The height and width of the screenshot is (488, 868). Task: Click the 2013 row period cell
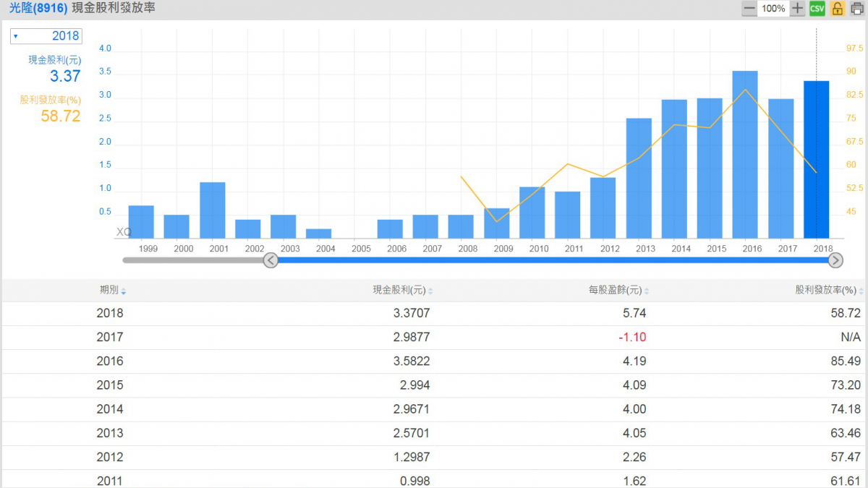click(x=110, y=433)
